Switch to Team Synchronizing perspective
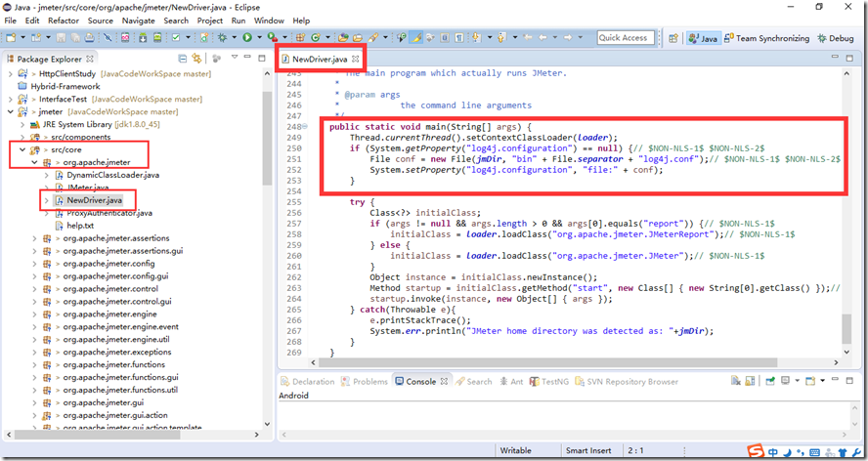868x461 pixels. pyautogui.click(x=766, y=38)
